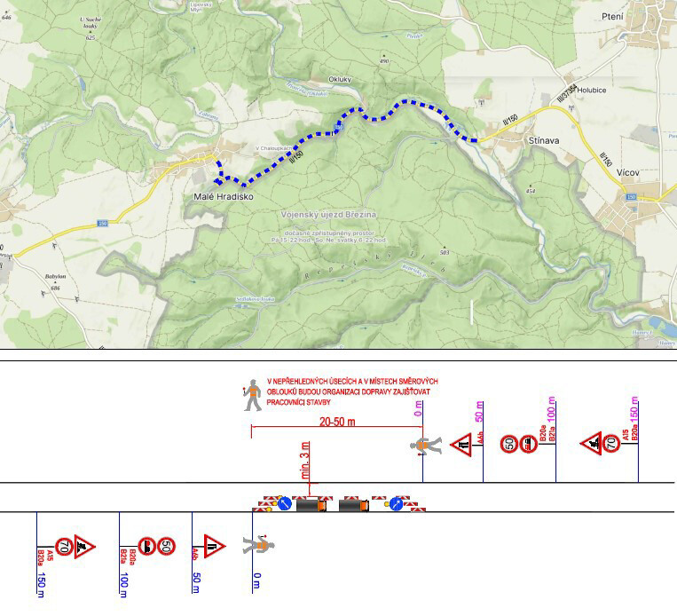Click the Sedlákova louka label
The image size is (677, 616).
[255, 299]
